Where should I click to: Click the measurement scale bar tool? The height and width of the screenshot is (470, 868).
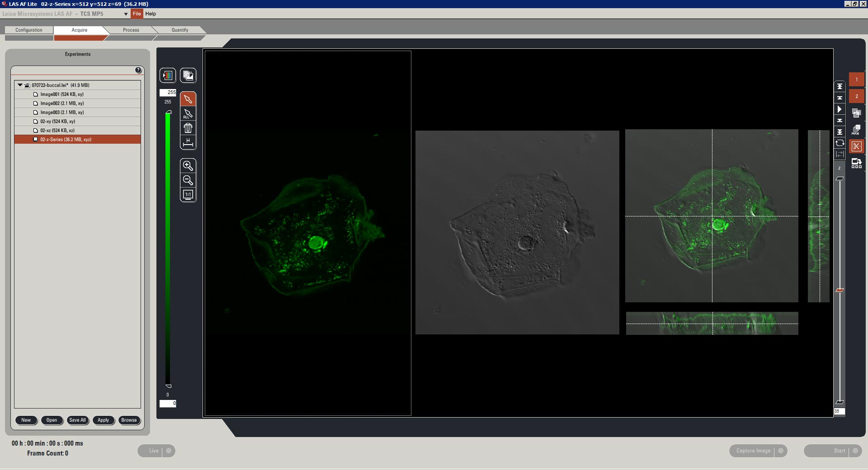pos(188,143)
